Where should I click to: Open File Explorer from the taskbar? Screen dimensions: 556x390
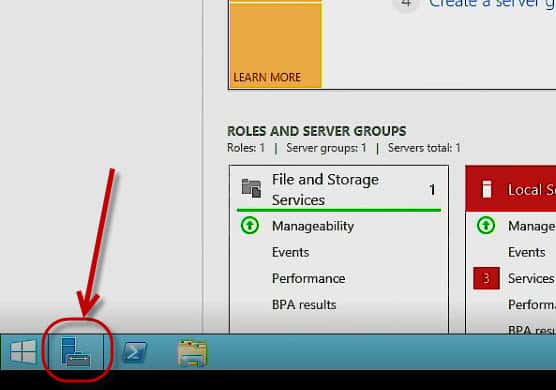click(x=192, y=353)
